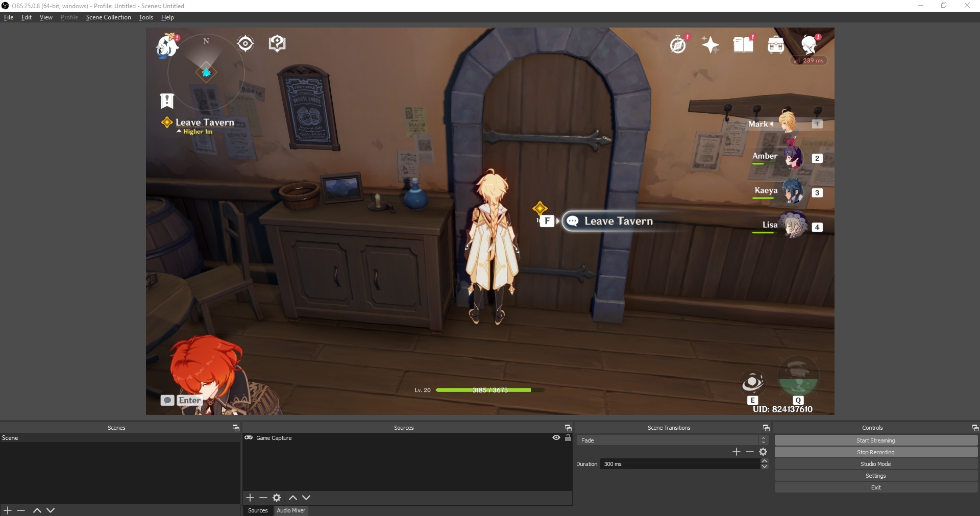Move the scene up in the Scenes list
980x516 pixels.
(x=37, y=510)
